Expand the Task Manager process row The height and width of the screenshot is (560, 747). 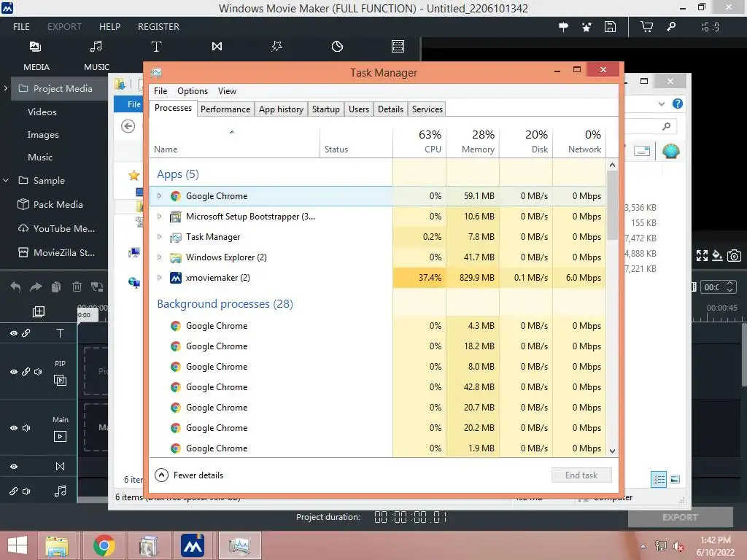(160, 237)
